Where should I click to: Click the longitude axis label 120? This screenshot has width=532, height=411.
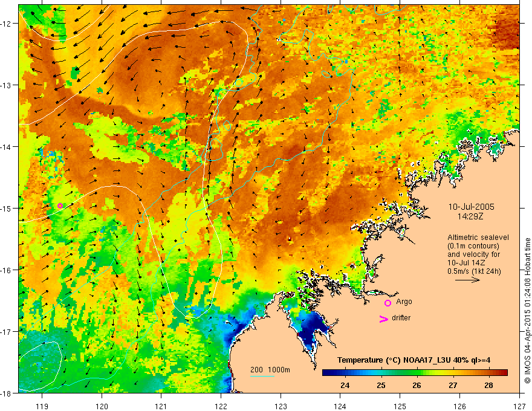[102, 406]
